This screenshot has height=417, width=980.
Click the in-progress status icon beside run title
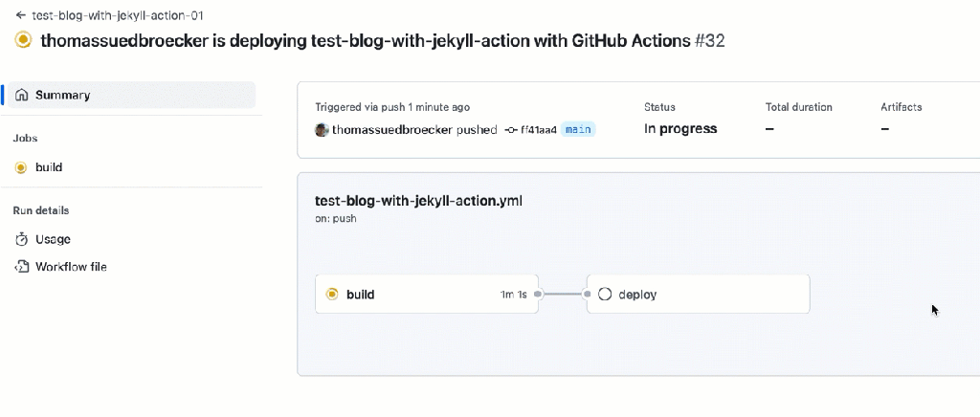[23, 41]
